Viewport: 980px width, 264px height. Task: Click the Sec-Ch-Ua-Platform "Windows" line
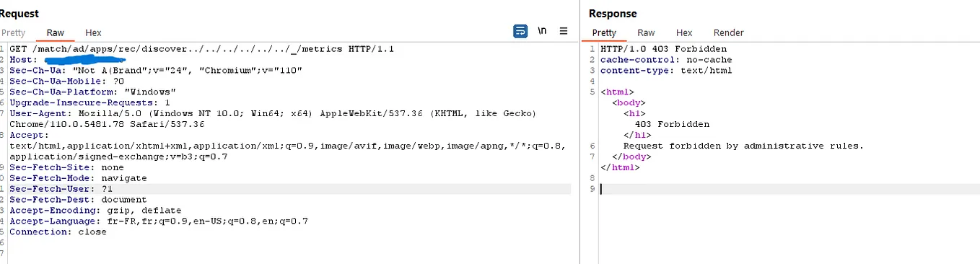[x=92, y=92]
